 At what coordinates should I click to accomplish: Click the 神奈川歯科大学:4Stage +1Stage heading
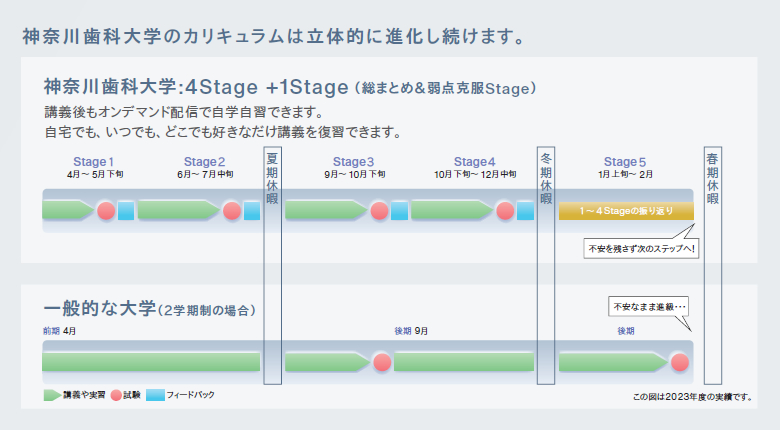pos(196,87)
